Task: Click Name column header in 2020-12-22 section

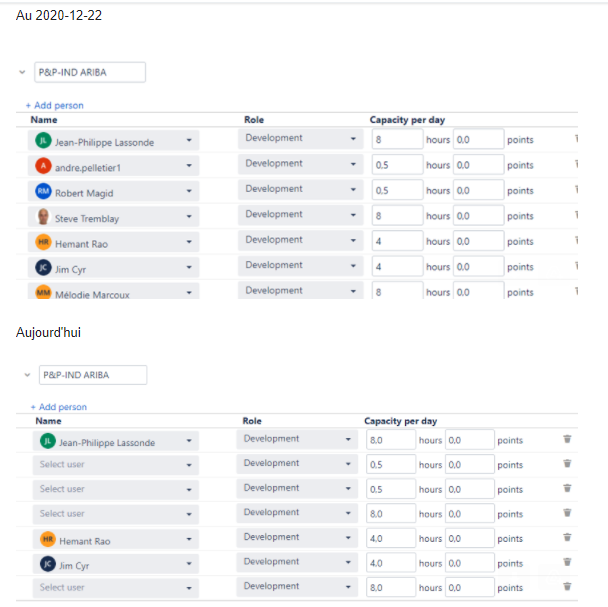Action: 44,120
